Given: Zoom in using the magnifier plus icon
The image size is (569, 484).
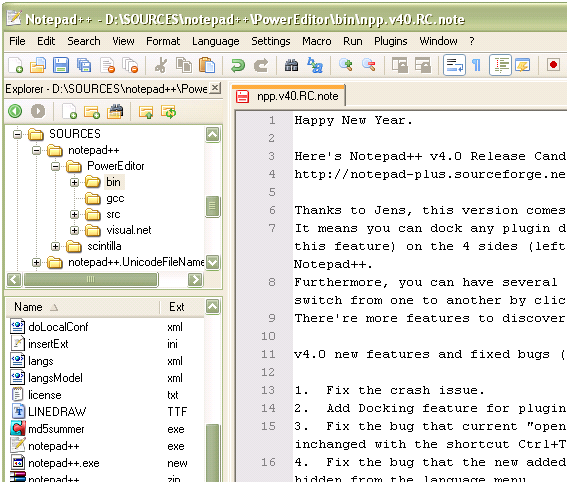Looking at the screenshot, I should click(x=345, y=66).
